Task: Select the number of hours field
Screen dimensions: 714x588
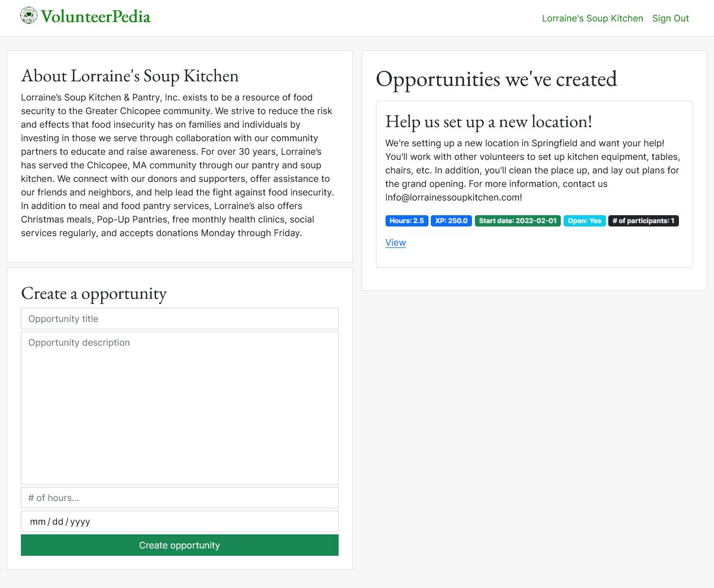Action: point(180,498)
